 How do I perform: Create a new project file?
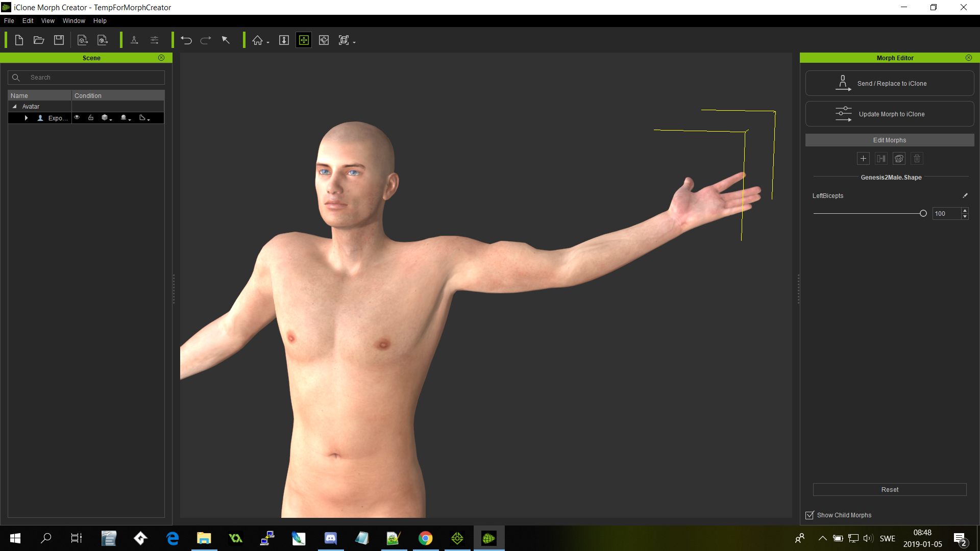[19, 40]
